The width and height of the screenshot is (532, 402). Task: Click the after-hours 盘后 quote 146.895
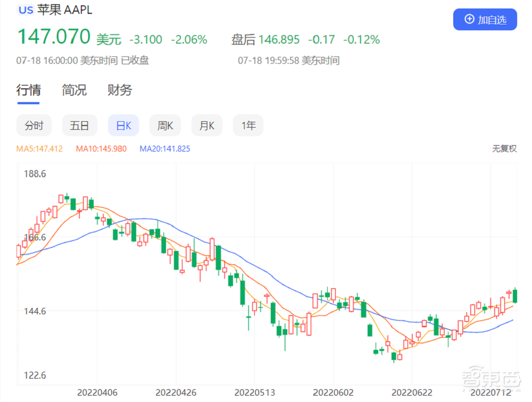(278, 39)
